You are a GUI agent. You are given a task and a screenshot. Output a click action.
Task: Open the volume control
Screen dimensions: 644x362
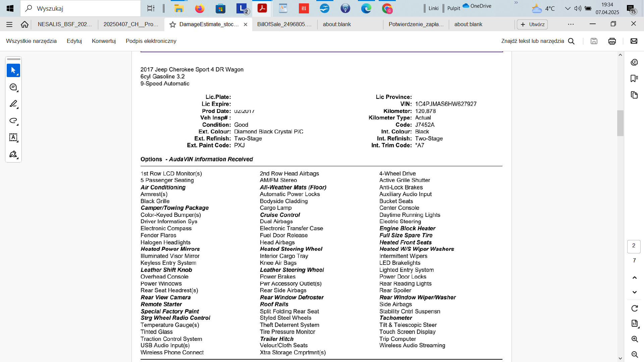pos(578,8)
